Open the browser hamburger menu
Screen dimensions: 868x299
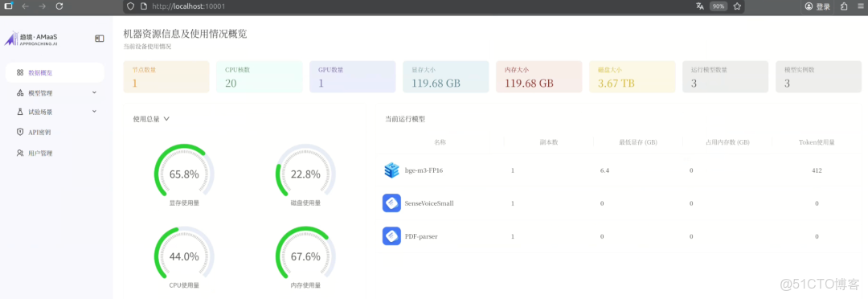point(860,6)
